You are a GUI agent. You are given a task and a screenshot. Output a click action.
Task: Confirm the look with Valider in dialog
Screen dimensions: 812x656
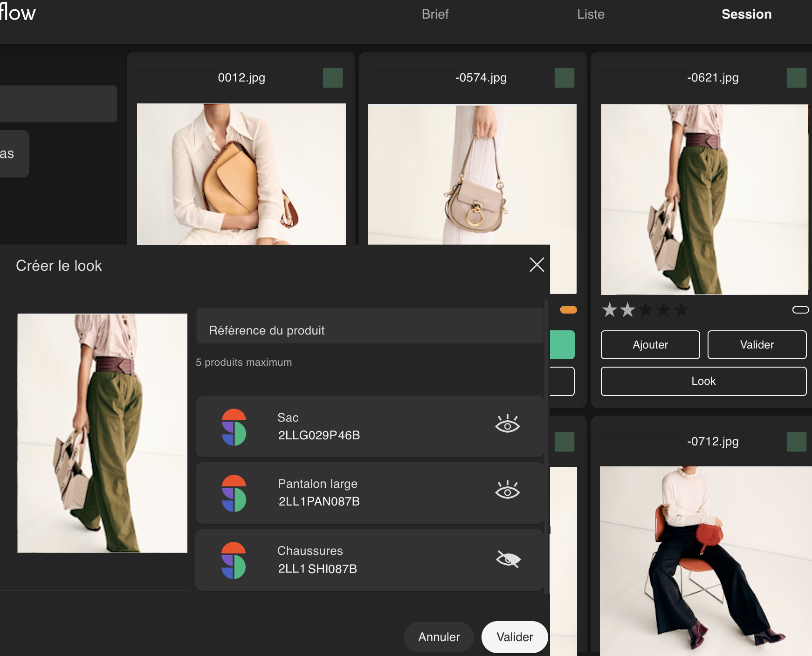[514, 637]
